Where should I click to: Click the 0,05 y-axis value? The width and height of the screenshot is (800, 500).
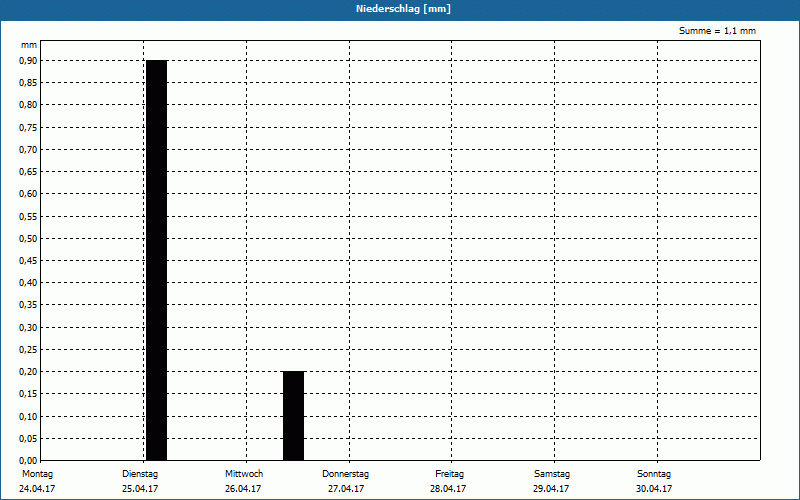(x=28, y=438)
